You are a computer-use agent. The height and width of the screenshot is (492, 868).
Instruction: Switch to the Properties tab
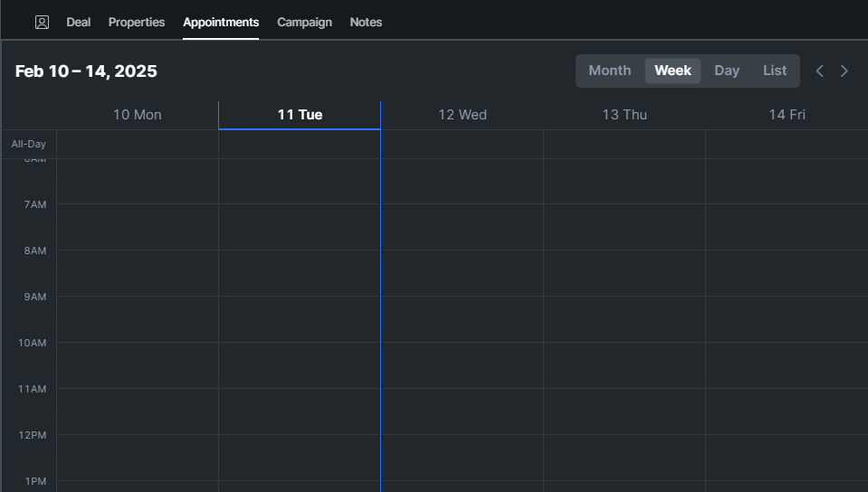(137, 22)
